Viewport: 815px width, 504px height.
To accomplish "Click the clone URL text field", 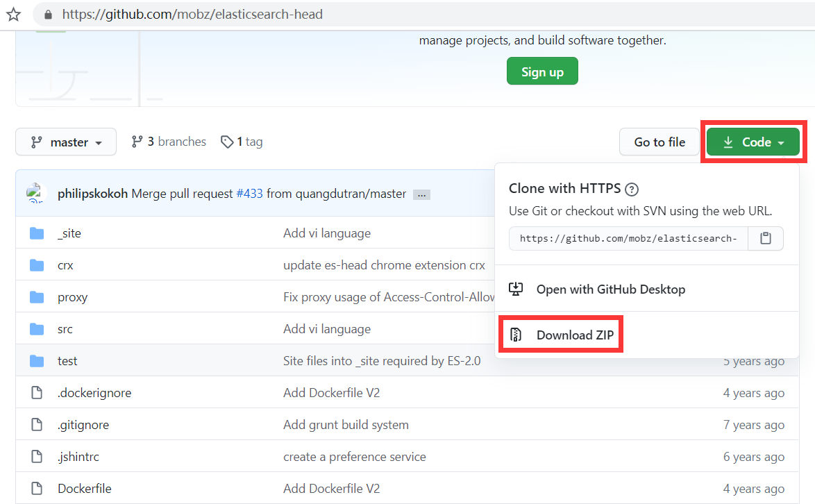I will tap(628, 239).
